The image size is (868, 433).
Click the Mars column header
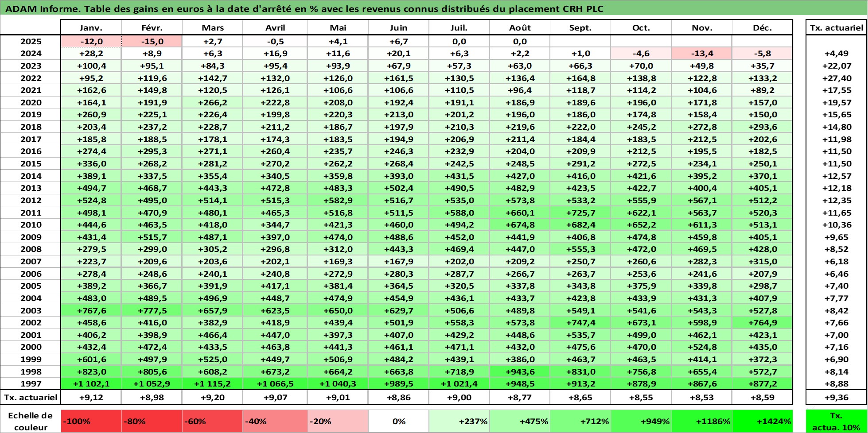[212, 27]
